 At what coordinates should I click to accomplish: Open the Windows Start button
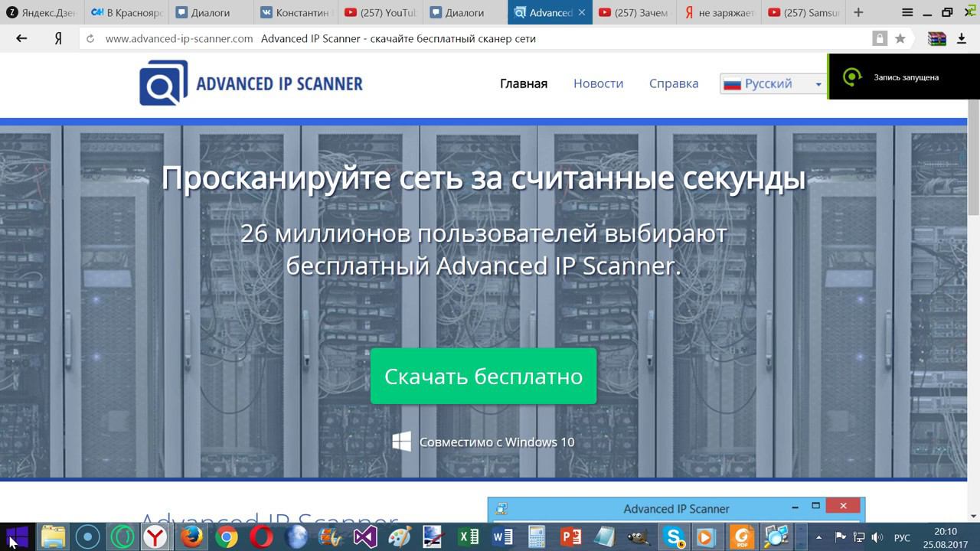tap(18, 536)
